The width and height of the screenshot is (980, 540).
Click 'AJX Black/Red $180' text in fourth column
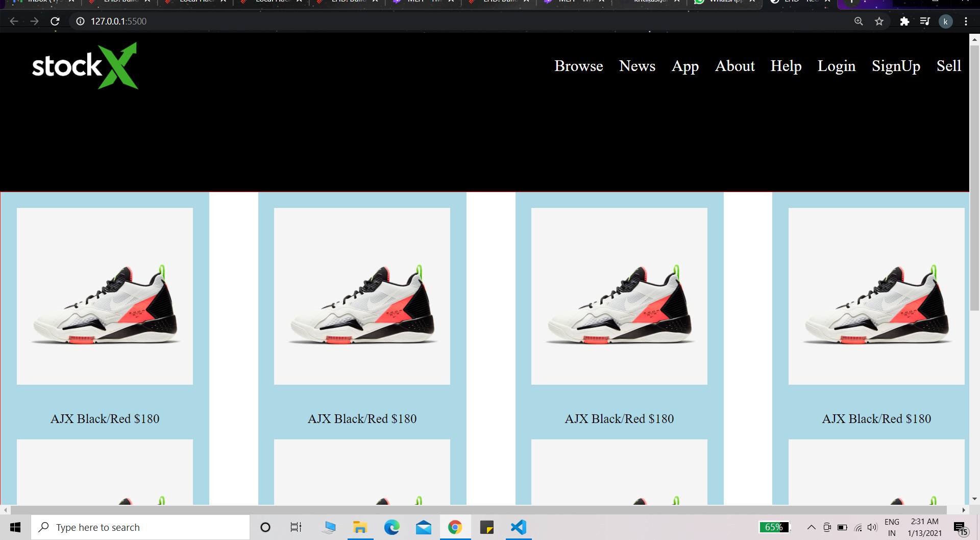click(876, 419)
